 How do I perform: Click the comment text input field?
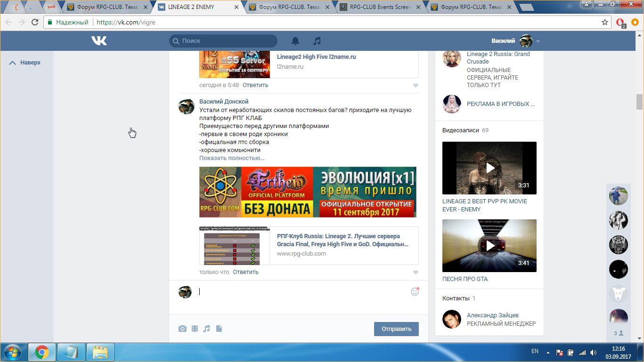pos(302,292)
